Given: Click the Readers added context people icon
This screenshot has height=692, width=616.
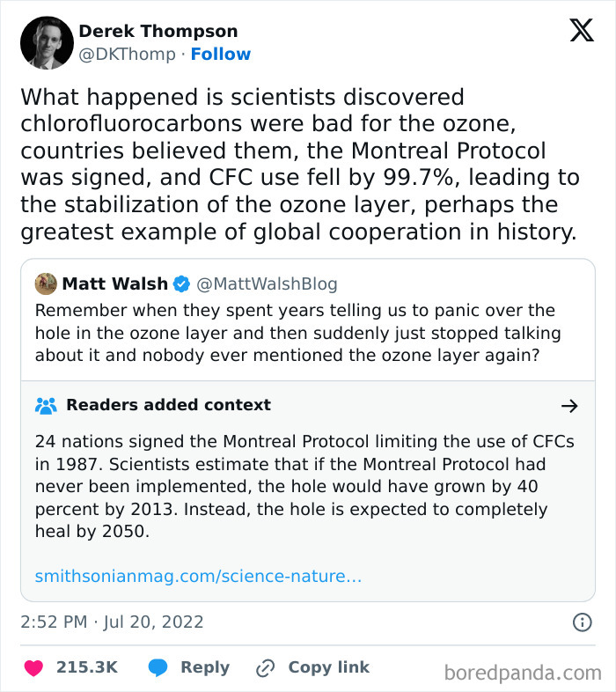Looking at the screenshot, I should 46,406.
